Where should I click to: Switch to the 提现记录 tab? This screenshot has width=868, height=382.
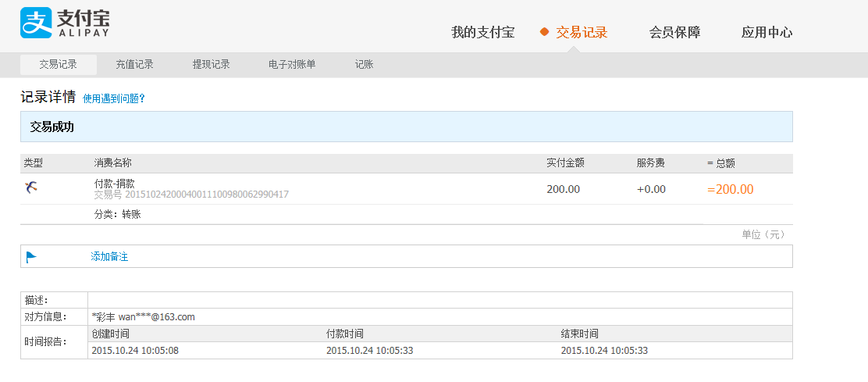(x=211, y=65)
